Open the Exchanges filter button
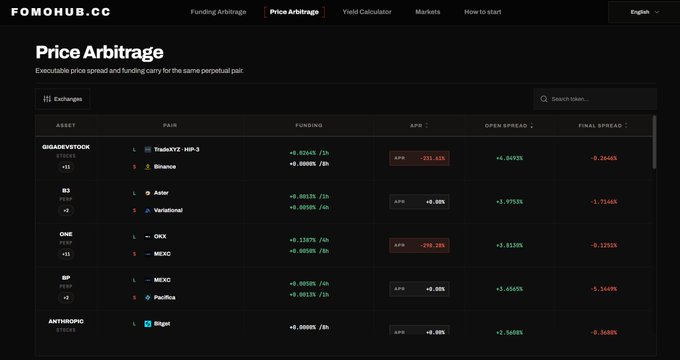This screenshot has height=360, width=680. pyautogui.click(x=63, y=99)
